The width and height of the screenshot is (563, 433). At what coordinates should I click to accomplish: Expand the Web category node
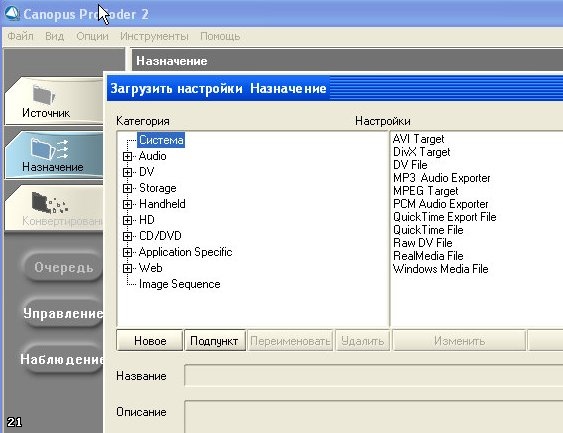pos(127,268)
